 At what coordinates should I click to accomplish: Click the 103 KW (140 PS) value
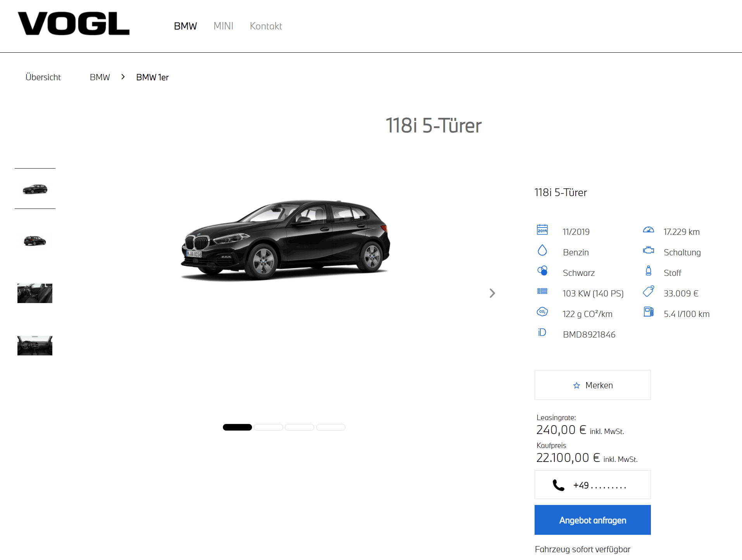pos(593,293)
